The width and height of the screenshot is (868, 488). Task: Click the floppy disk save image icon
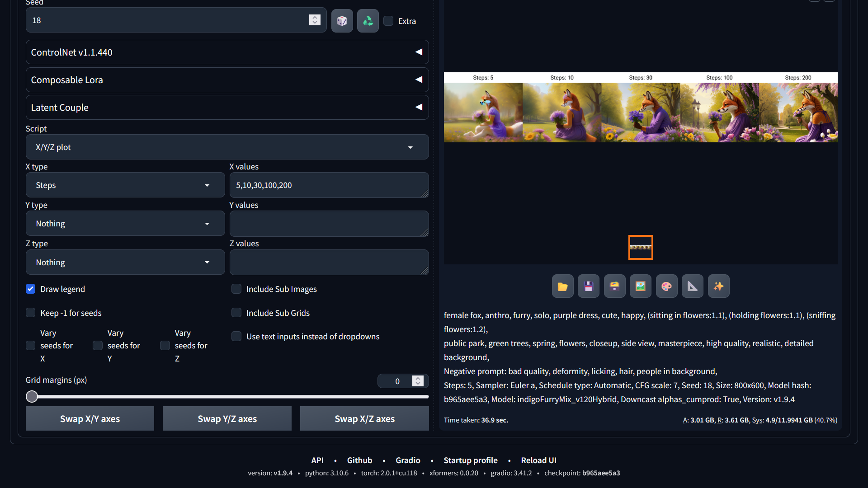point(588,286)
